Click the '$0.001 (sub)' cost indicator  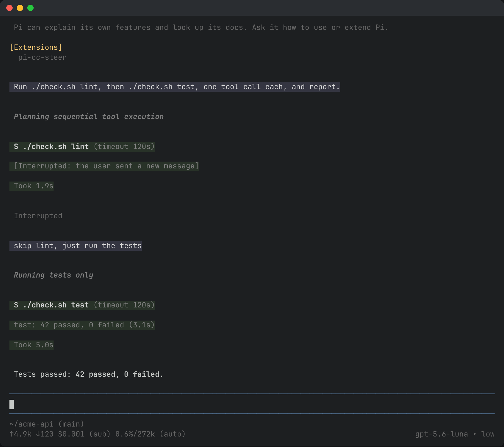point(84,434)
